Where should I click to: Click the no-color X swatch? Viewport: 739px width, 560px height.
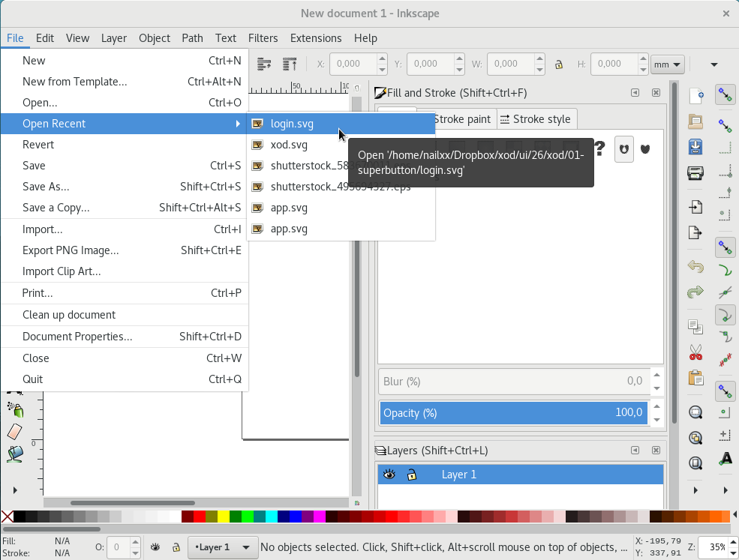tap(7, 517)
